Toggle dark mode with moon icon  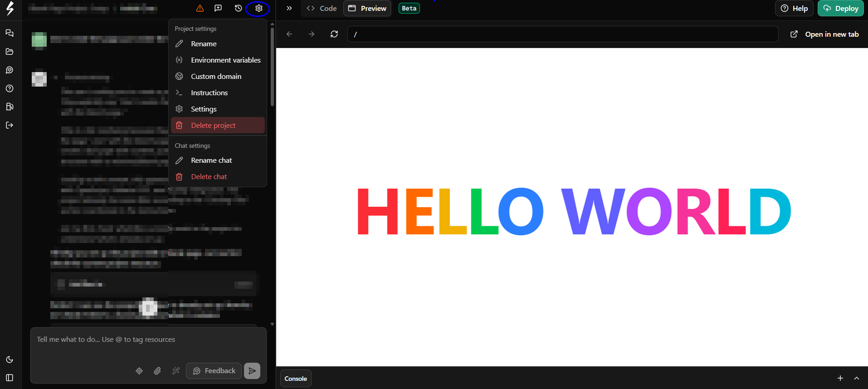tap(10, 360)
